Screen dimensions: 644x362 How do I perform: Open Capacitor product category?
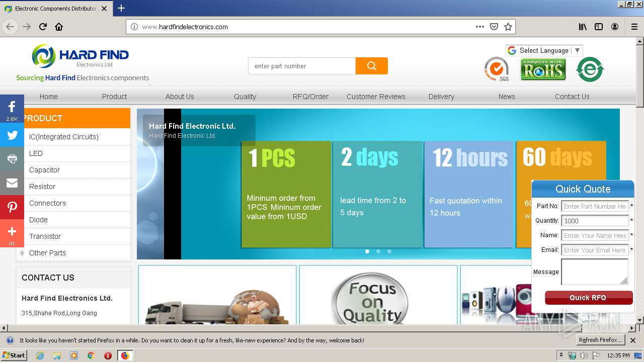(44, 170)
